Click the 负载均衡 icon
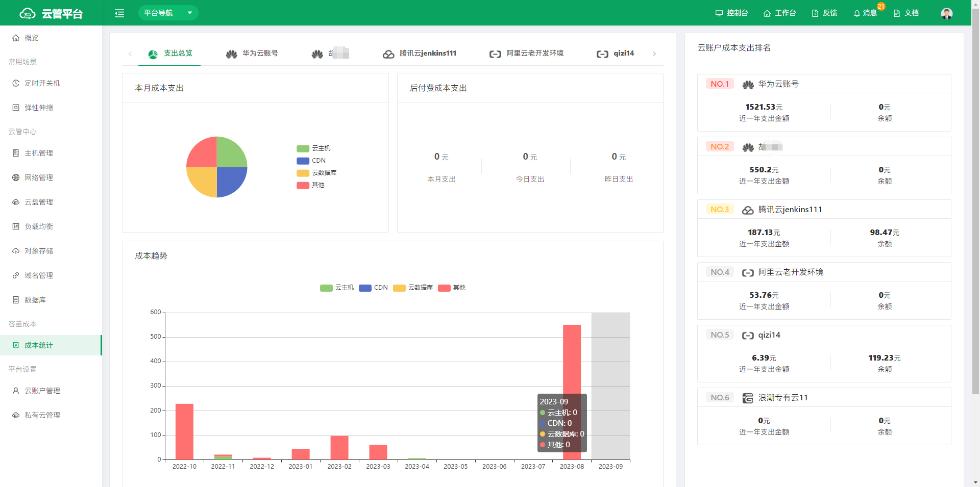Viewport: 980px width, 487px height. point(16,226)
